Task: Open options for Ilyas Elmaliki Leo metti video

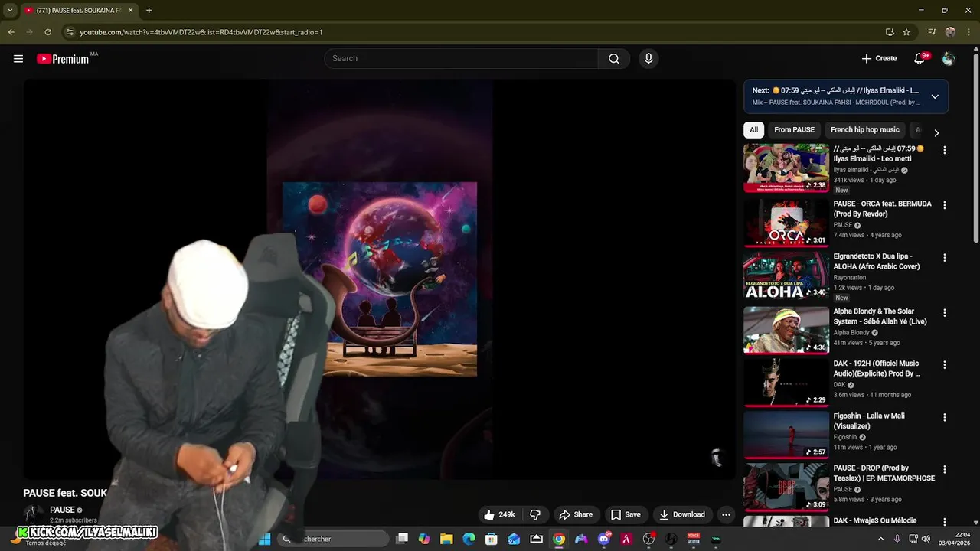Action: 945,151
